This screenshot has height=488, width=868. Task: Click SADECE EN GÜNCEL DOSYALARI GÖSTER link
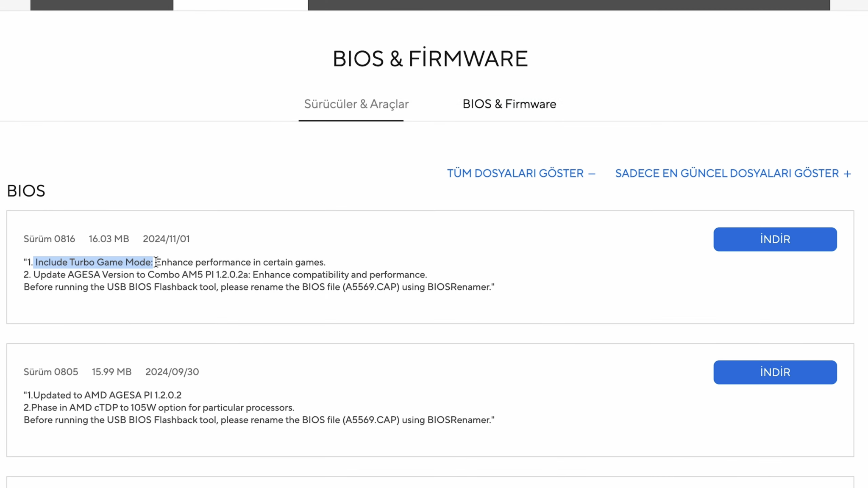pos(727,173)
